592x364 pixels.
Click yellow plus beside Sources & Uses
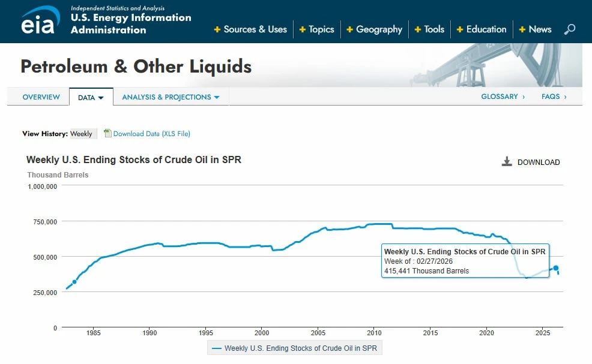217,29
